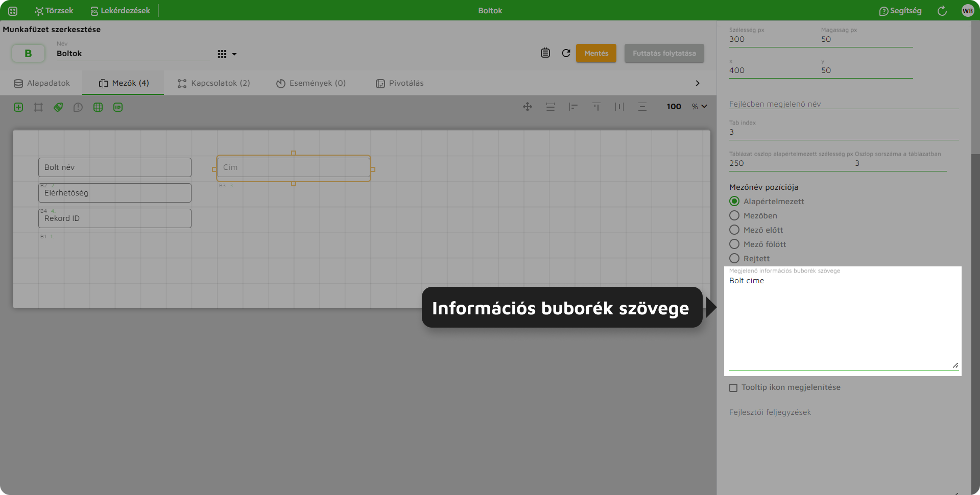Click the info bubble textarea Bolt címe

[844, 322]
